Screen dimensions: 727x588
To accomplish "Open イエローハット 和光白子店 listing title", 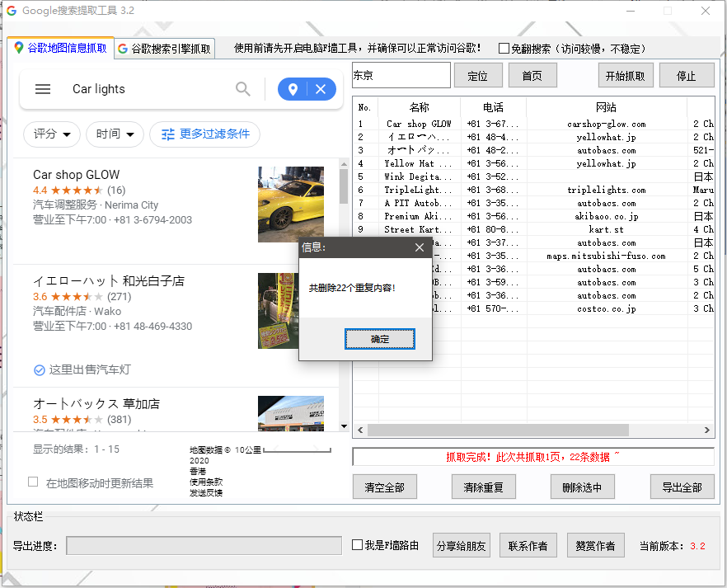I will click(109, 281).
